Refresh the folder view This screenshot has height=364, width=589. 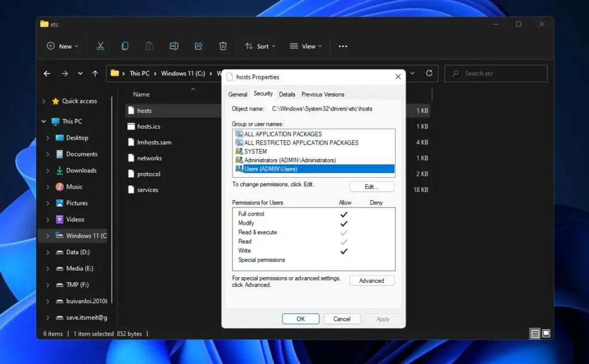coord(429,73)
